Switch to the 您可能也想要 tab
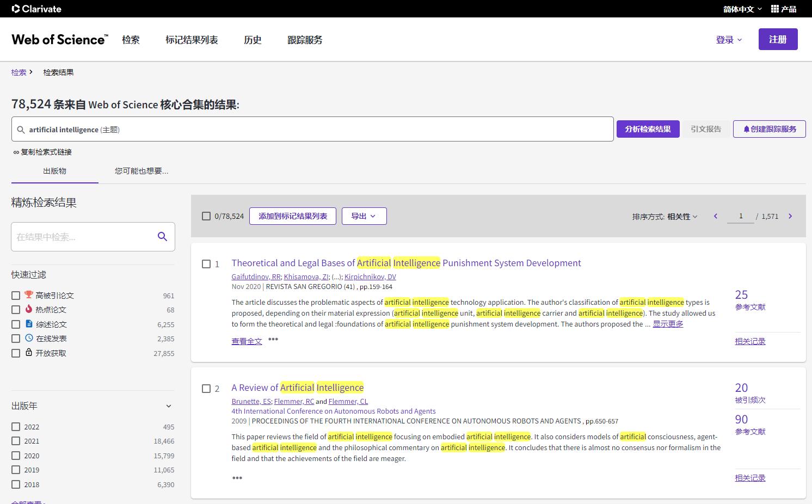812x504 pixels. click(141, 170)
